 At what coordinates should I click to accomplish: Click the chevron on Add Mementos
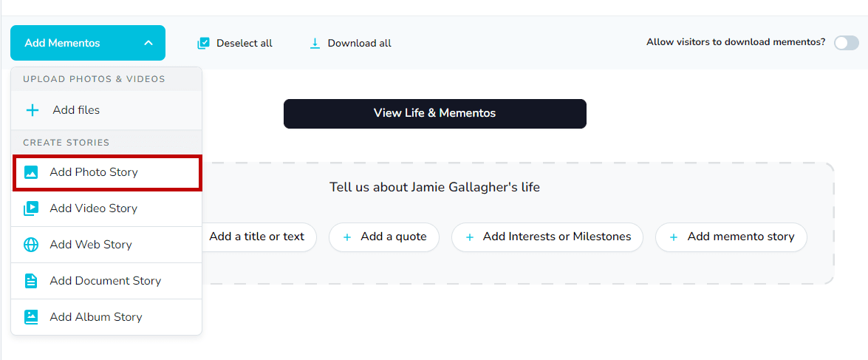(x=148, y=43)
